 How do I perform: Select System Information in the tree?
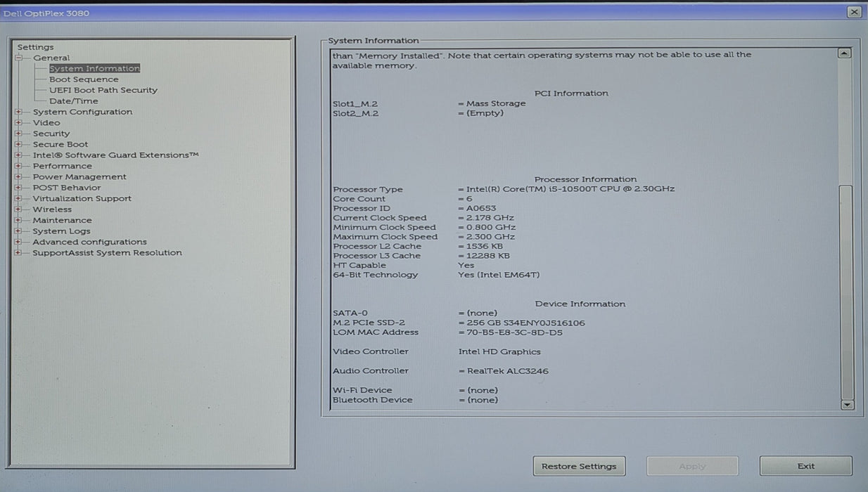point(94,68)
